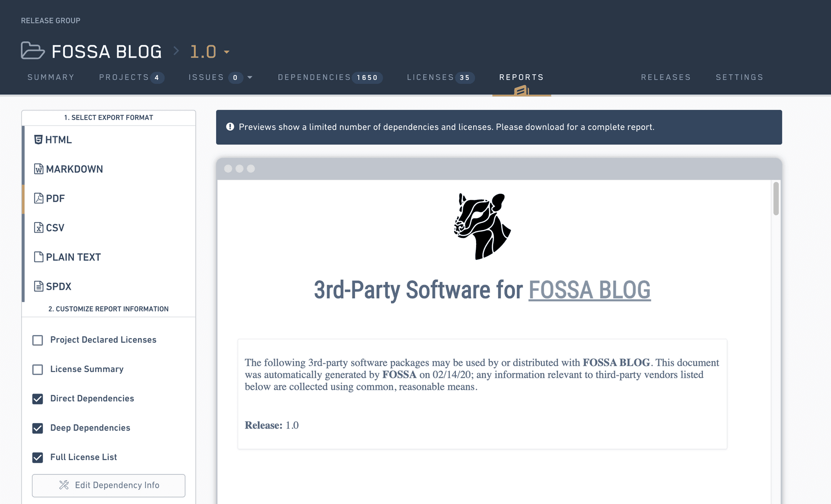Open the FOSSA BLOG link in report title

click(589, 290)
